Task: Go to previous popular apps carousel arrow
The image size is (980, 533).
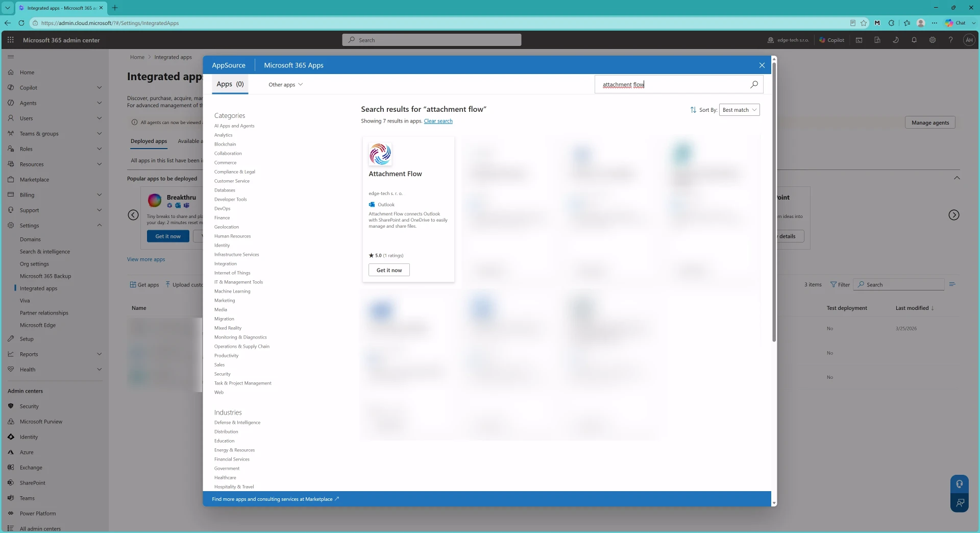Action: click(133, 215)
